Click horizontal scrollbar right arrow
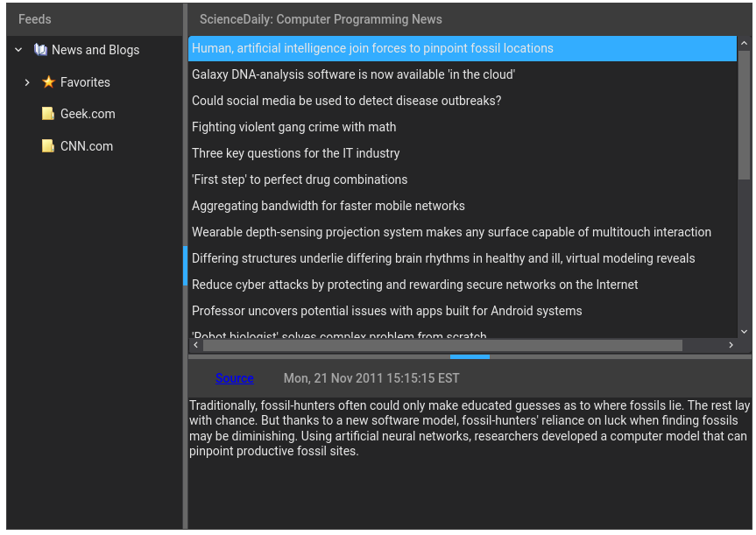The image size is (756, 535). pyautogui.click(x=731, y=345)
